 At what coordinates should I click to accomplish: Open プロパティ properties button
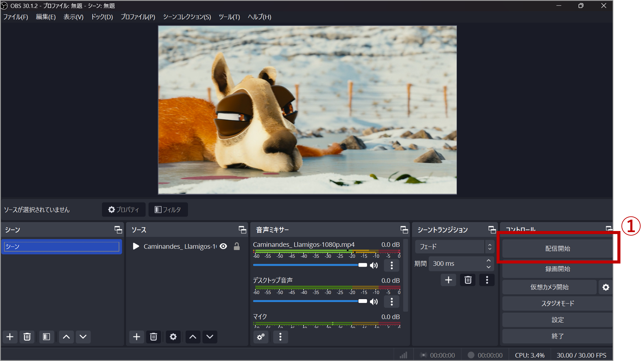coord(123,209)
